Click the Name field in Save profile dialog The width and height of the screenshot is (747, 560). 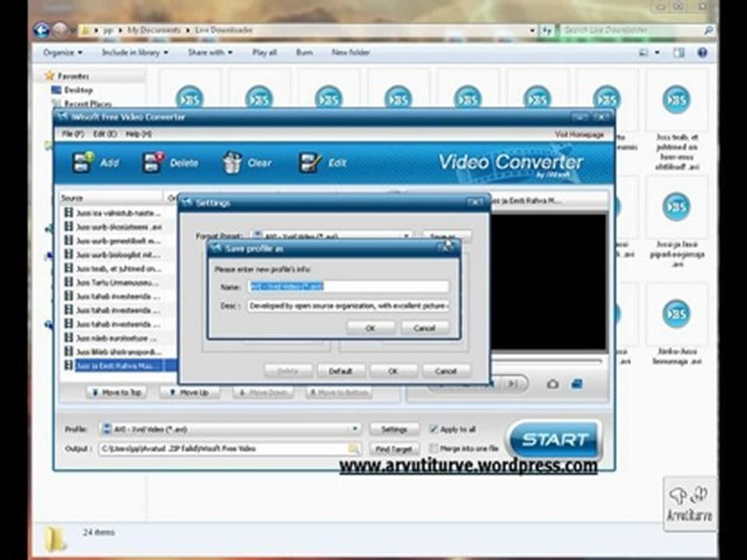(x=349, y=286)
